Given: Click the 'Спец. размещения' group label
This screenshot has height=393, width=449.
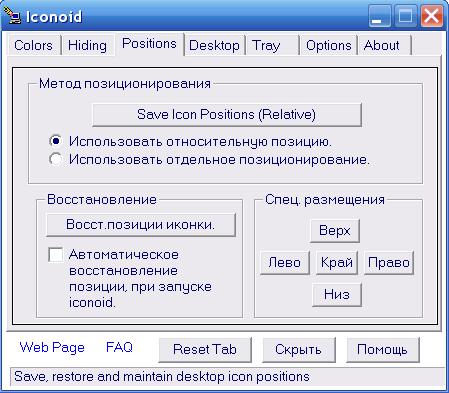Looking at the screenshot, I should [325, 199].
